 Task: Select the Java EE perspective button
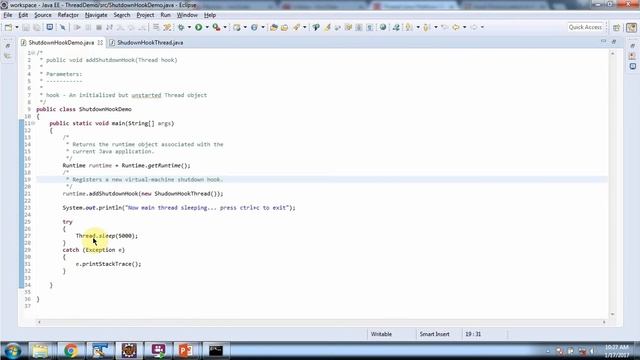tap(631, 27)
